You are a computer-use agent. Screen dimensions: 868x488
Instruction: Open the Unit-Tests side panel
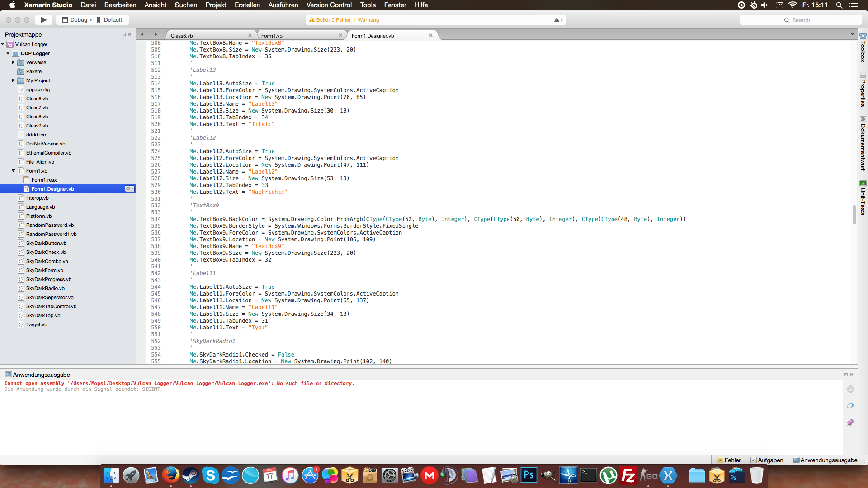click(863, 198)
